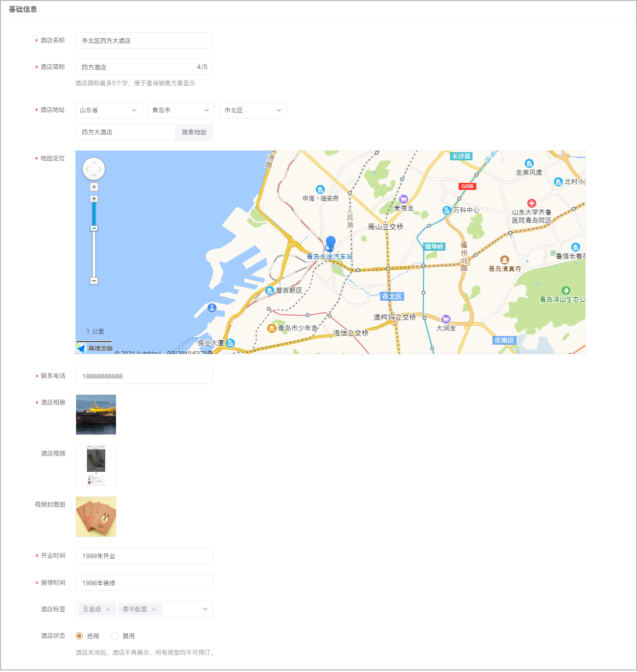The image size is (637, 672).
Task: Expand the 酒店标签 tags dropdown arrow
Action: (x=205, y=609)
